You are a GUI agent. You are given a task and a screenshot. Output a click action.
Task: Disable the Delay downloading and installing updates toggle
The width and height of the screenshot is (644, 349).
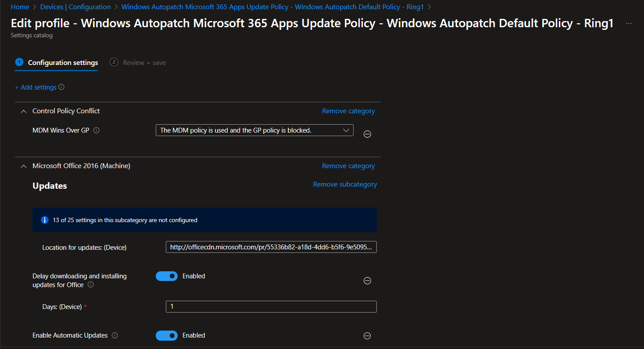tap(167, 276)
